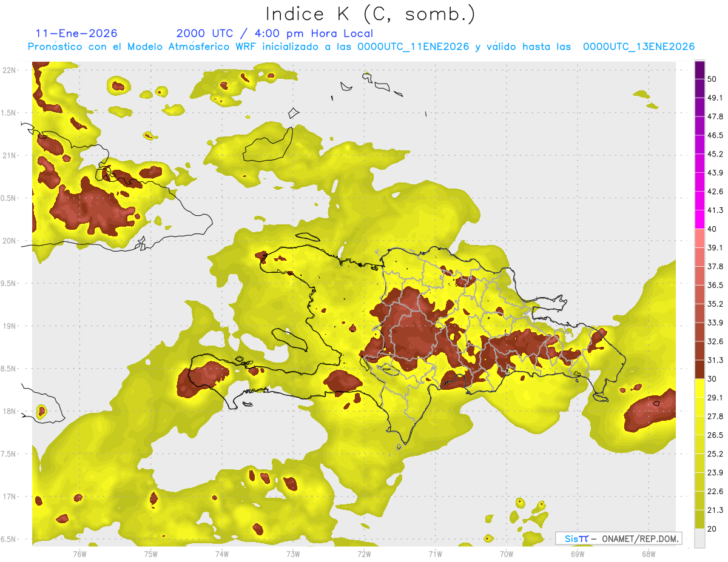Click the 21N latitude label
The image size is (728, 562).
point(9,155)
